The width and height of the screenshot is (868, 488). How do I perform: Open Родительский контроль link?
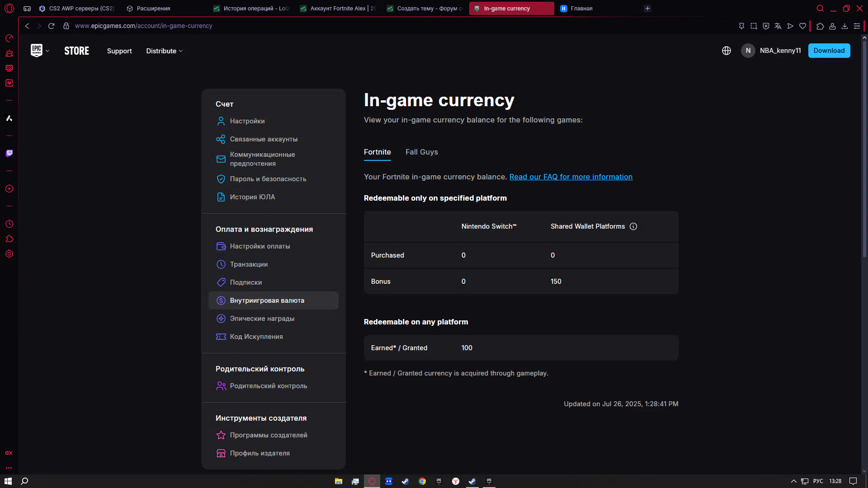[273, 386]
